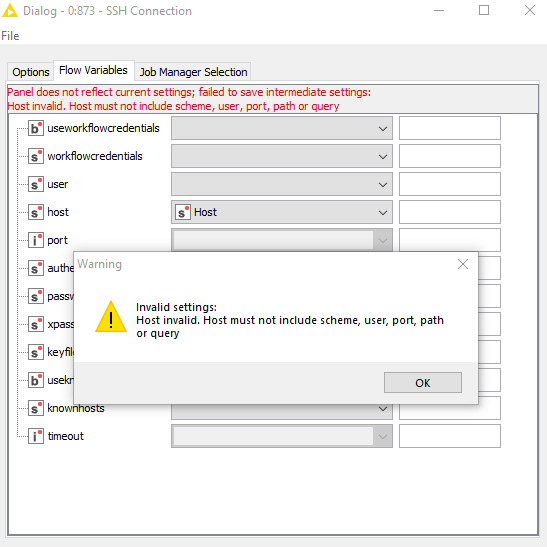Open the File menu

(10, 36)
